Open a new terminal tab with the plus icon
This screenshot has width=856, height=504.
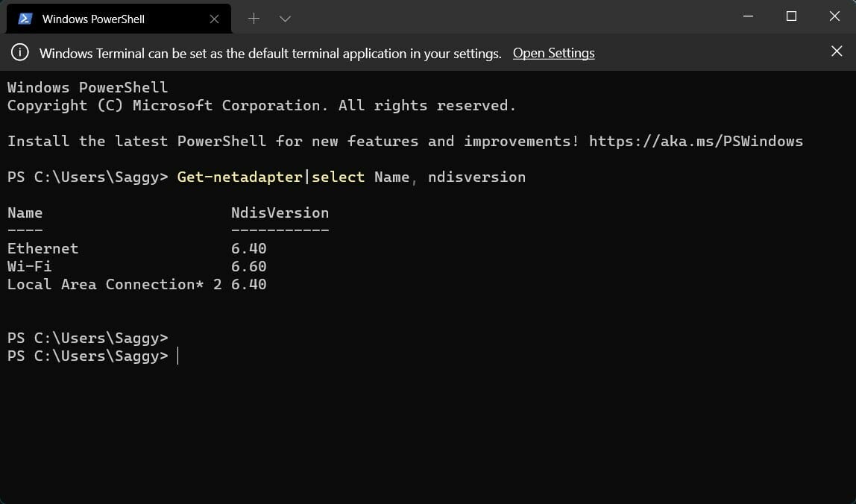pyautogui.click(x=254, y=17)
